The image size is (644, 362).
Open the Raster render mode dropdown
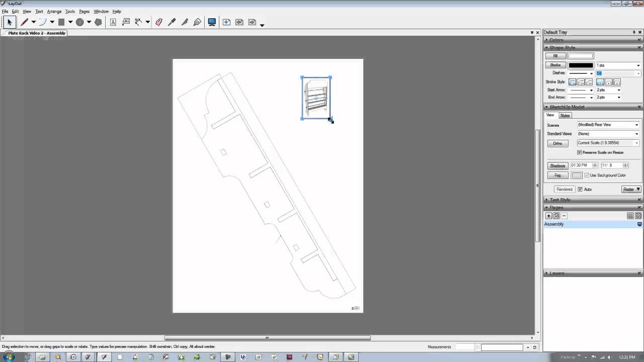(x=631, y=190)
